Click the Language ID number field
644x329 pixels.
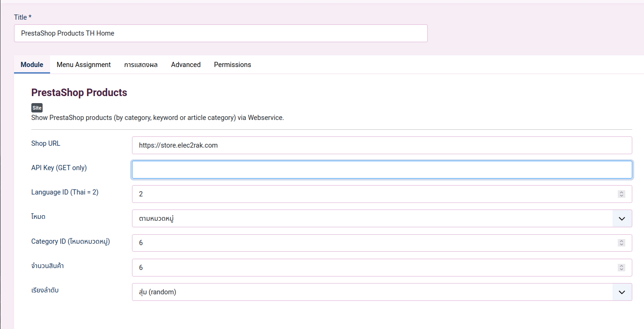(x=382, y=194)
